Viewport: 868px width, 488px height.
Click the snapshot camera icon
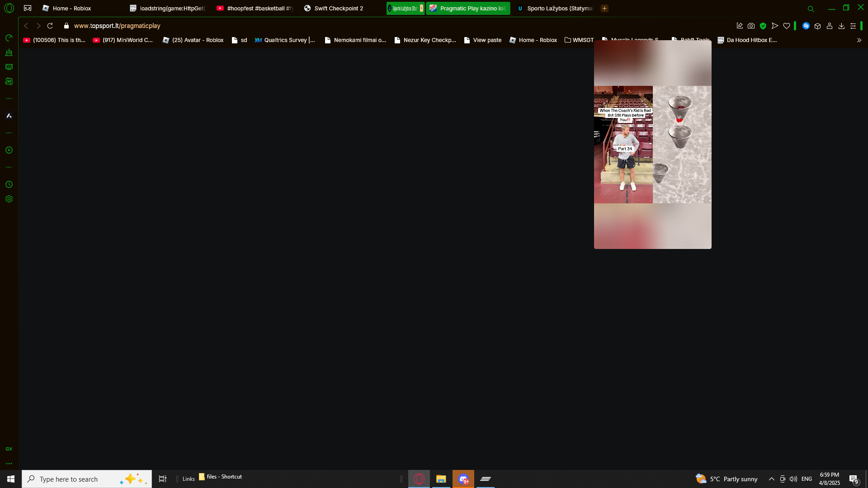click(751, 26)
